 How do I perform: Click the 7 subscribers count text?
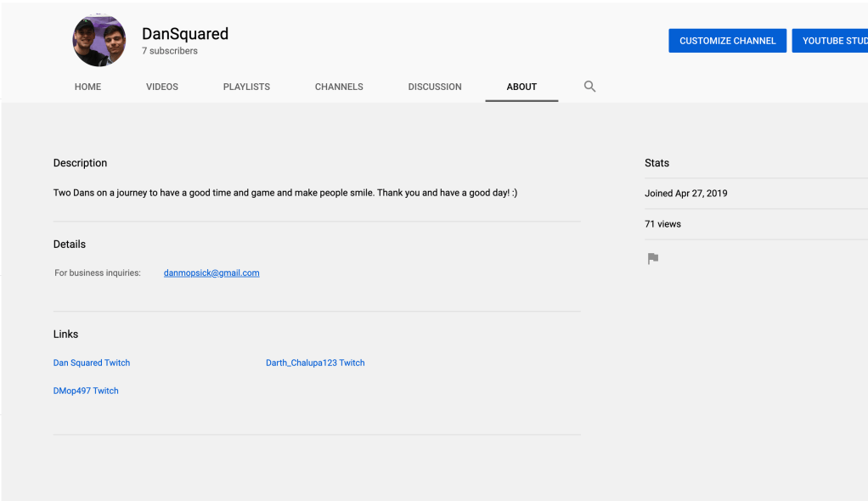pos(170,51)
